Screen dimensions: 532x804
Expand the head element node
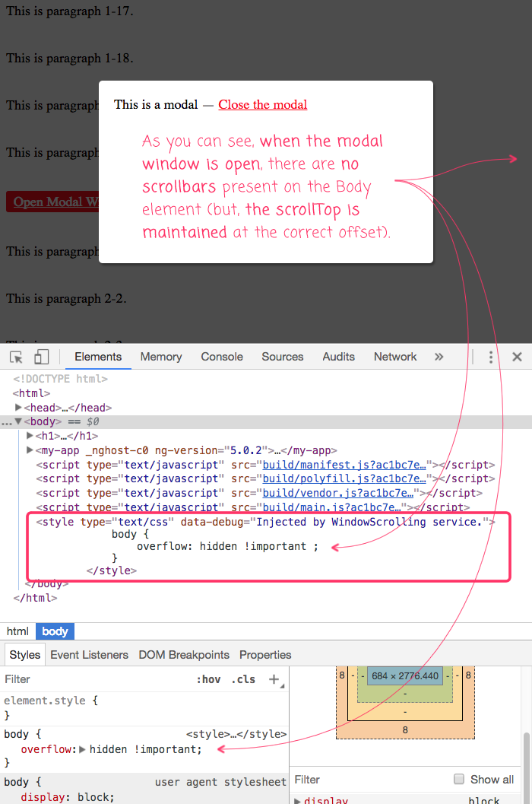[19, 408]
